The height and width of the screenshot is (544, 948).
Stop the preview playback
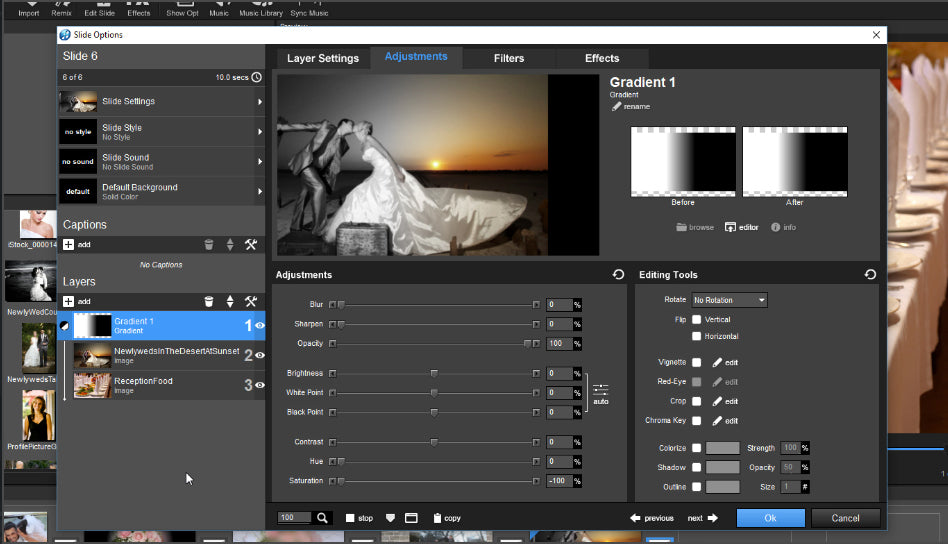click(359, 518)
